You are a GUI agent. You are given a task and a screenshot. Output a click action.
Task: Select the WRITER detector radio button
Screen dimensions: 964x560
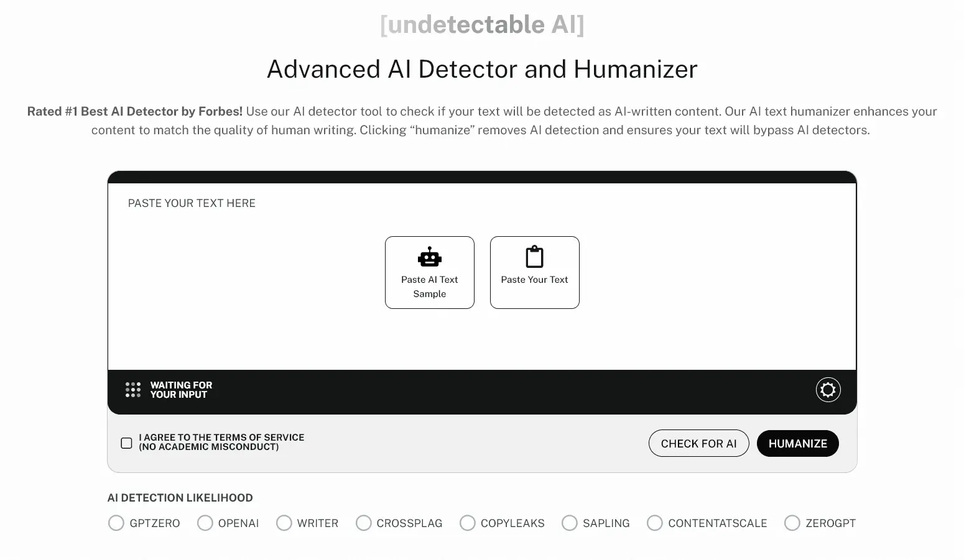pos(284,523)
